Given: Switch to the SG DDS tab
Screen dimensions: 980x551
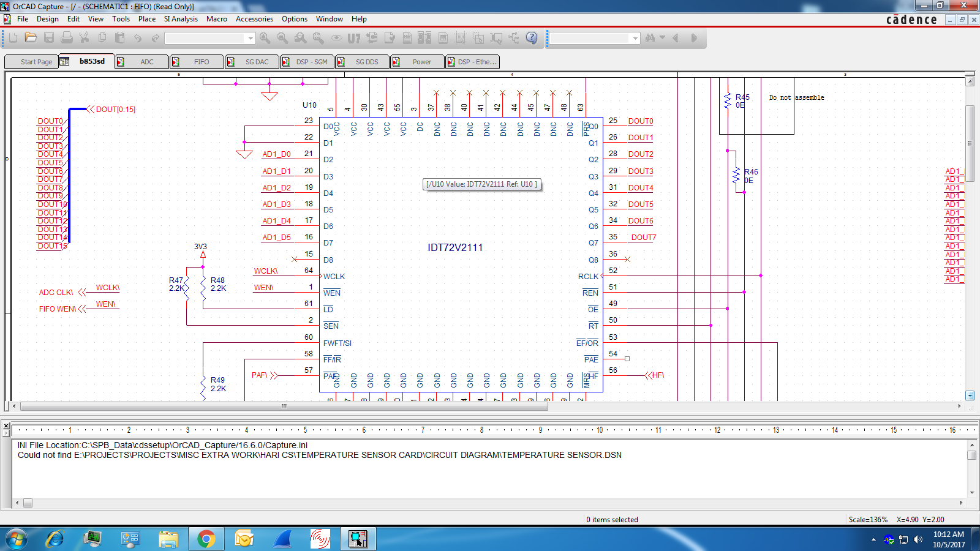Looking at the screenshot, I should pyautogui.click(x=362, y=61).
